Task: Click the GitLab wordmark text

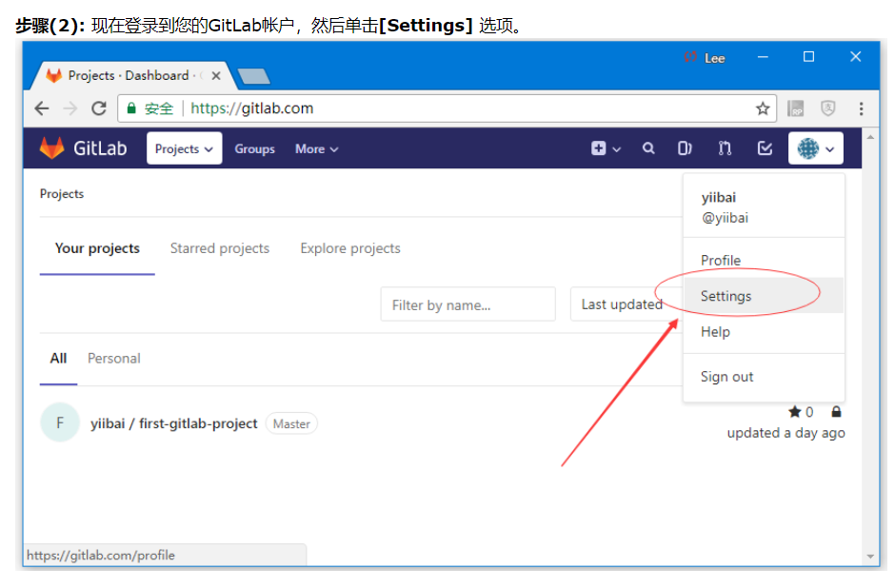Action: pos(100,148)
